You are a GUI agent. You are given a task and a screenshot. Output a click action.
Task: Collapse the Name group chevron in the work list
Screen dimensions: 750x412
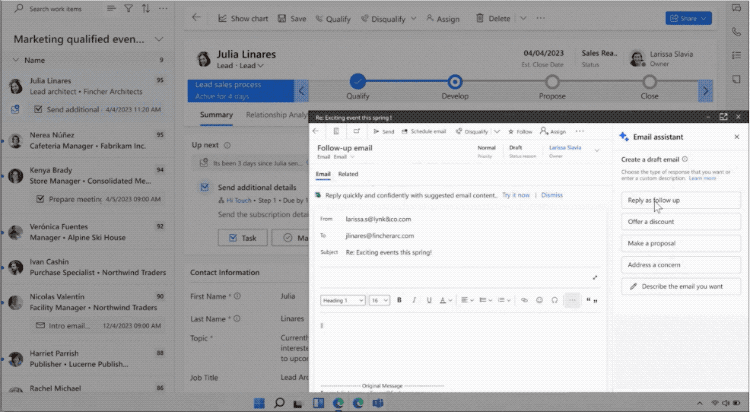[16, 60]
